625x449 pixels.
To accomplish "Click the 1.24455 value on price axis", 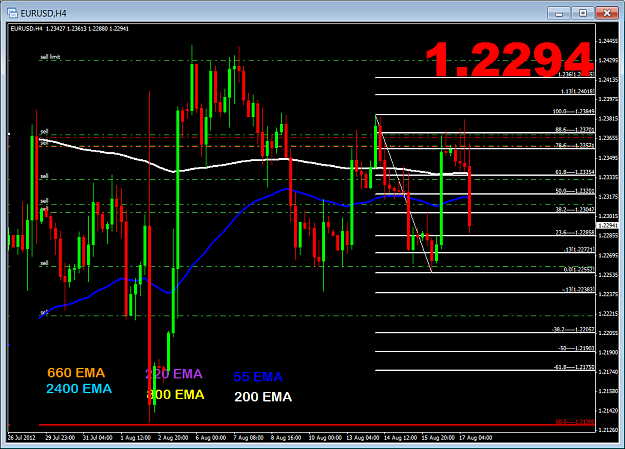I will click(x=608, y=41).
